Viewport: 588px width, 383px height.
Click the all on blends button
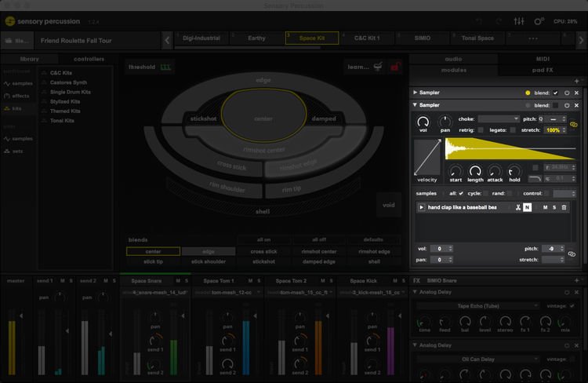pyautogui.click(x=264, y=239)
